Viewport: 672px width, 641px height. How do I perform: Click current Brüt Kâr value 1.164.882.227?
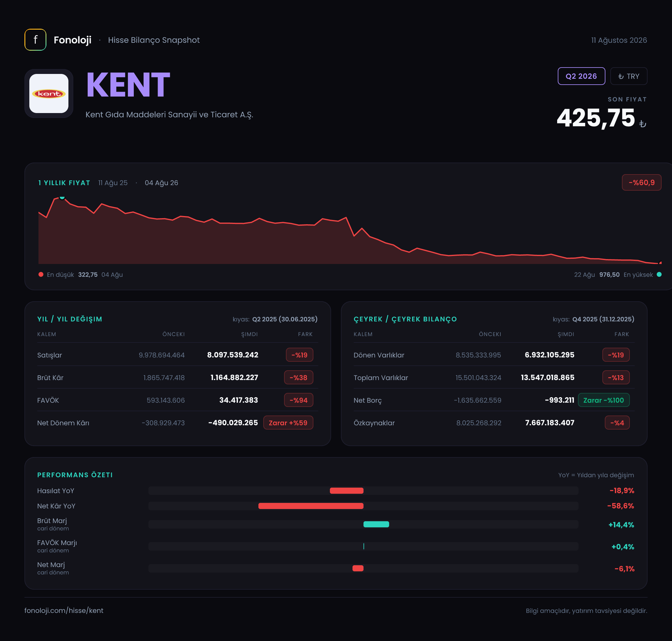(234, 377)
